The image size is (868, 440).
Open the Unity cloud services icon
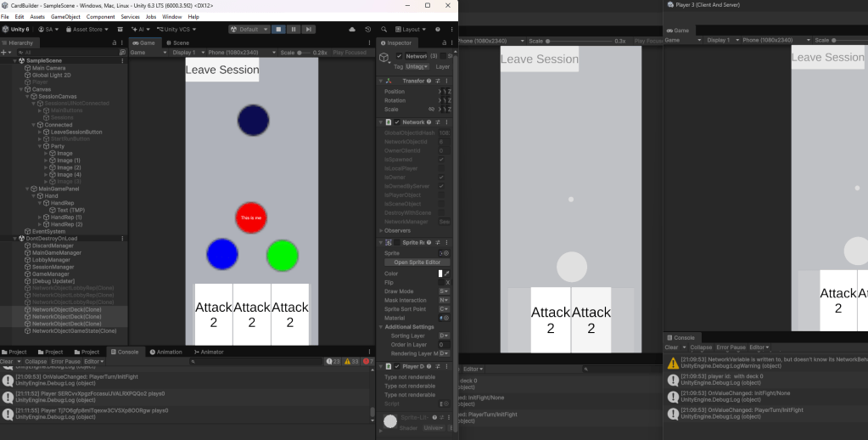click(x=350, y=29)
